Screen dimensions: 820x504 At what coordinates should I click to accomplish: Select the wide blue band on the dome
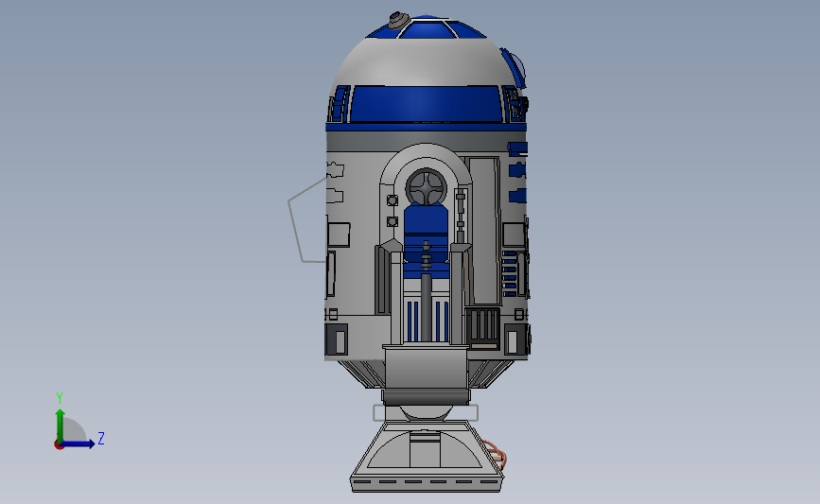(x=427, y=105)
